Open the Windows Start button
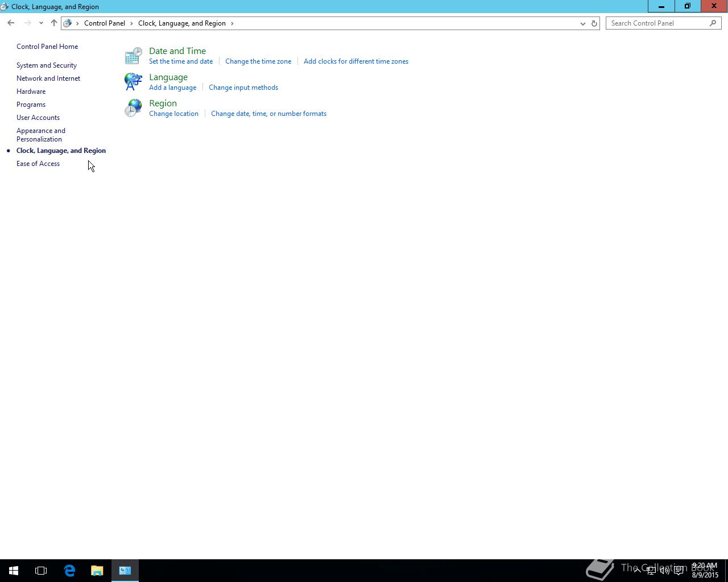 14,571
